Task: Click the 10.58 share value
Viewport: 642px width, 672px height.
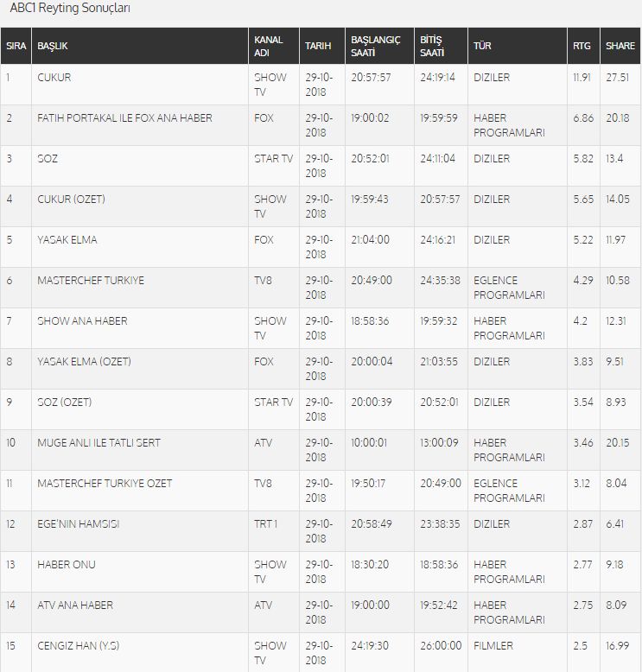Action: point(618,281)
